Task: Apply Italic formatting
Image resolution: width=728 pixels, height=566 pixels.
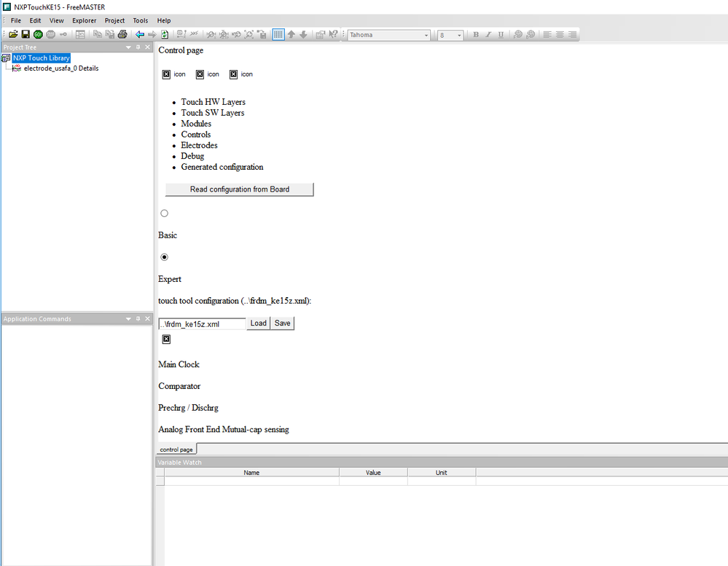Action: (x=488, y=34)
